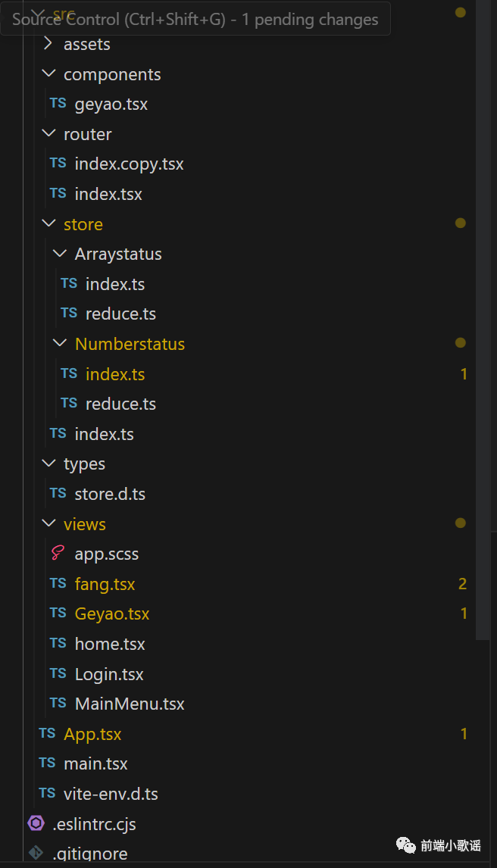
Task: Select the assets folder
Action: click(x=87, y=44)
